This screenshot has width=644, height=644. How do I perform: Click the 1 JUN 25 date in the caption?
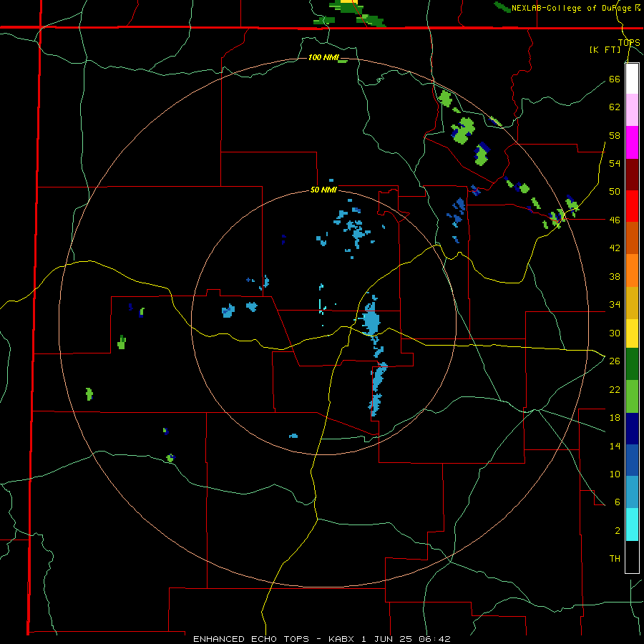point(386,639)
